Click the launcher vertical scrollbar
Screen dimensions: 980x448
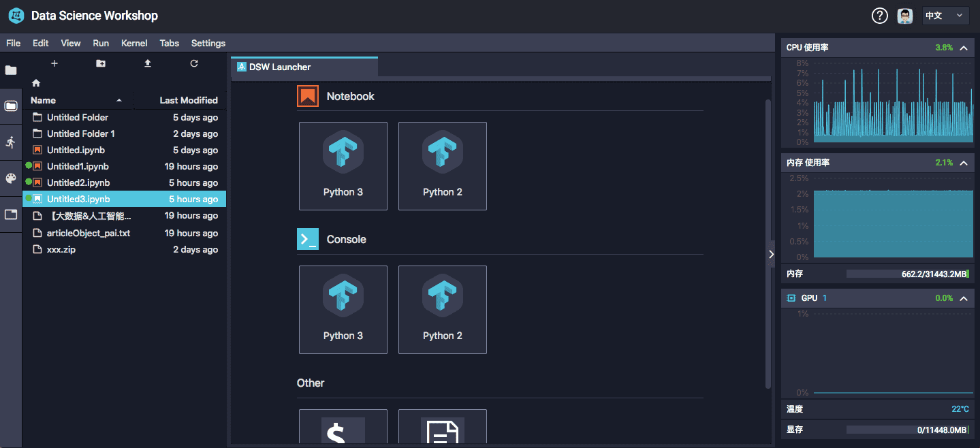tap(769, 244)
